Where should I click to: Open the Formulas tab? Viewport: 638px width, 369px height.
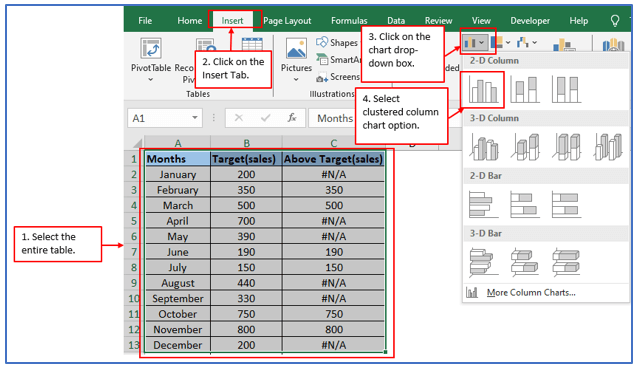pos(349,20)
